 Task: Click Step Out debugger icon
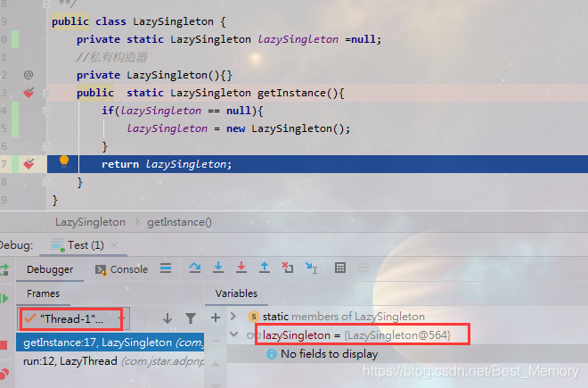[x=265, y=268]
